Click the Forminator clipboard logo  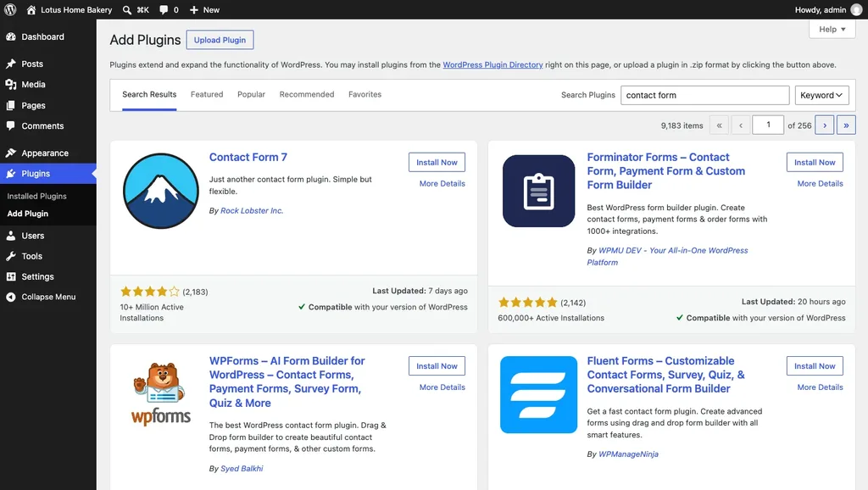coord(538,191)
